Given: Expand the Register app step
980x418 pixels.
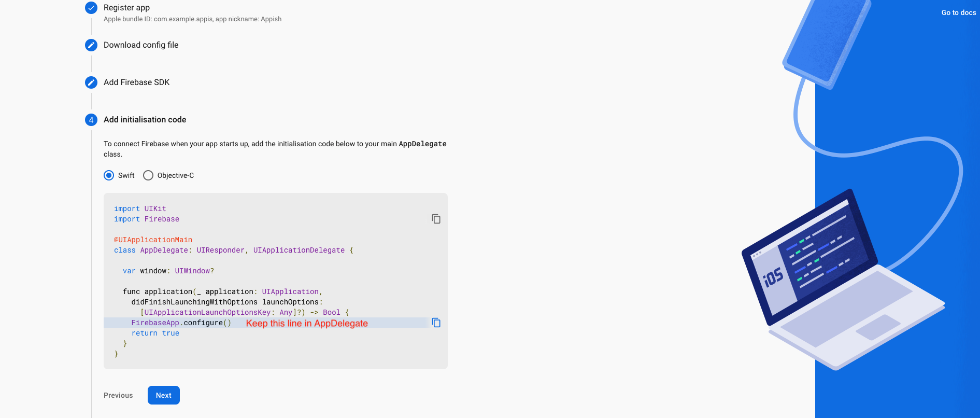Looking at the screenshot, I should tap(126, 8).
